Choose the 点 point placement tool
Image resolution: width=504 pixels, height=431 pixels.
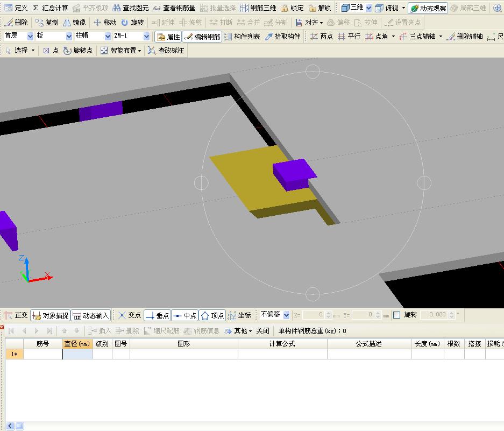pyautogui.click(x=51, y=51)
